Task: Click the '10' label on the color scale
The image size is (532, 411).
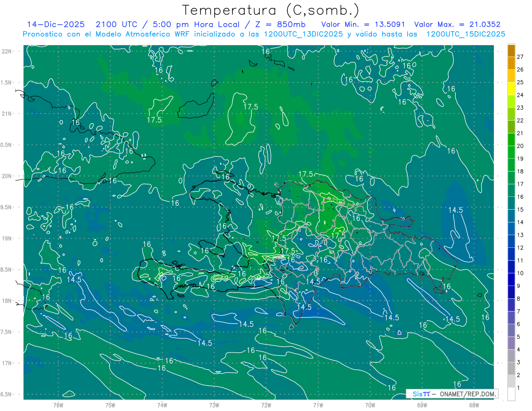Action: click(520, 273)
